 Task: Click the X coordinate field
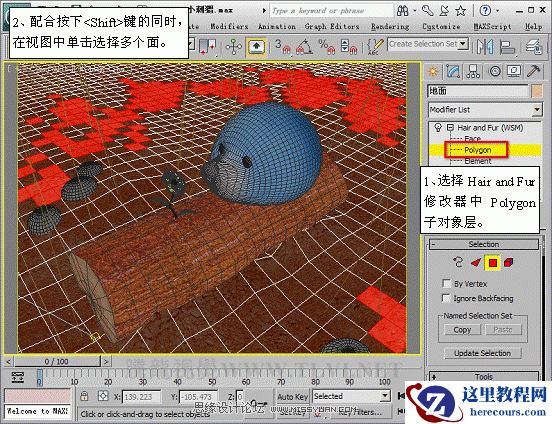(x=141, y=397)
